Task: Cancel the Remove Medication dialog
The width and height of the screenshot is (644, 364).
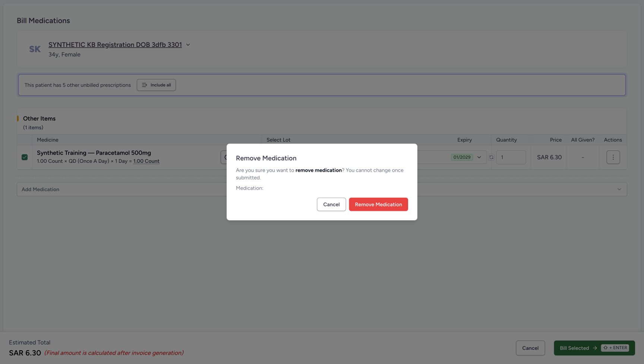Action: (x=331, y=204)
